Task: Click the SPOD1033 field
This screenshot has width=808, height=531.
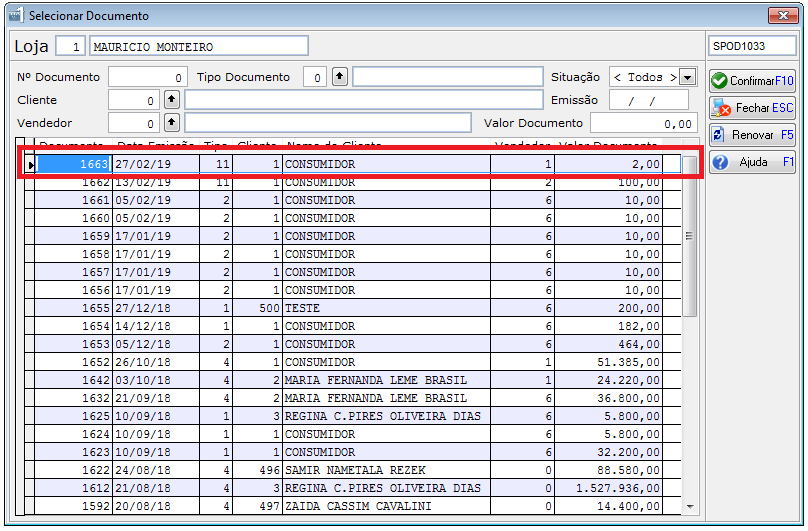Action: 752,46
